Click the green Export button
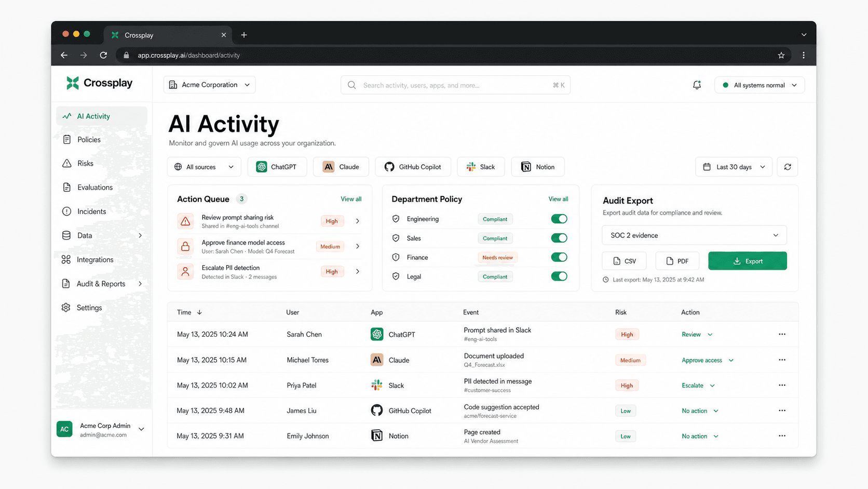This screenshot has width=868, height=489. 748,261
